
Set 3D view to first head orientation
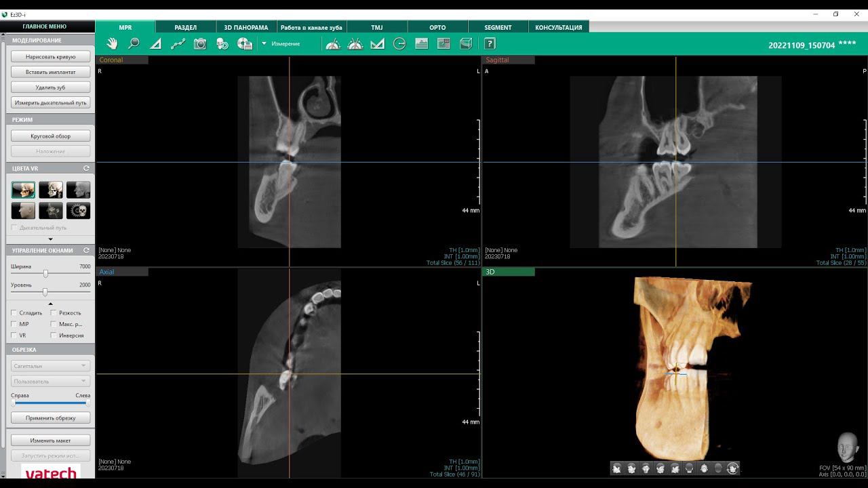[x=616, y=468]
